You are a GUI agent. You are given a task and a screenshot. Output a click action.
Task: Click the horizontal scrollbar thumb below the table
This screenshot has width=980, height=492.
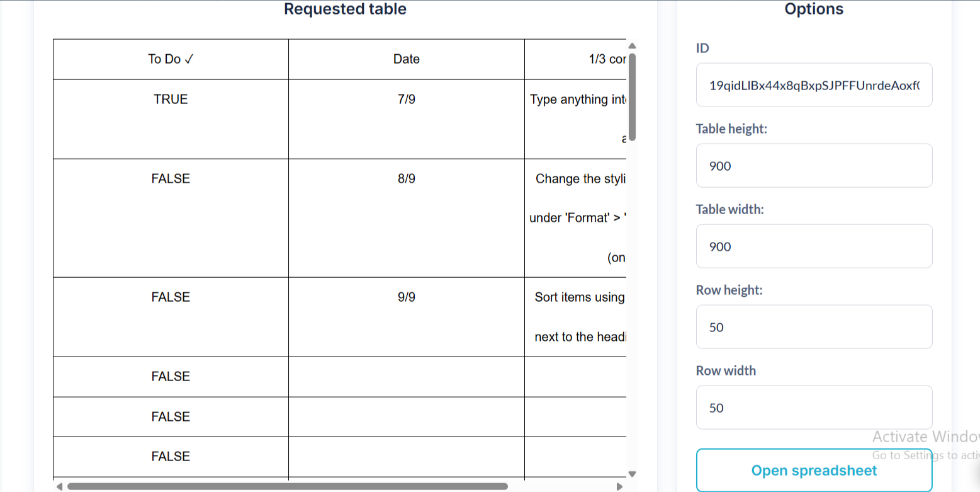pos(286,486)
